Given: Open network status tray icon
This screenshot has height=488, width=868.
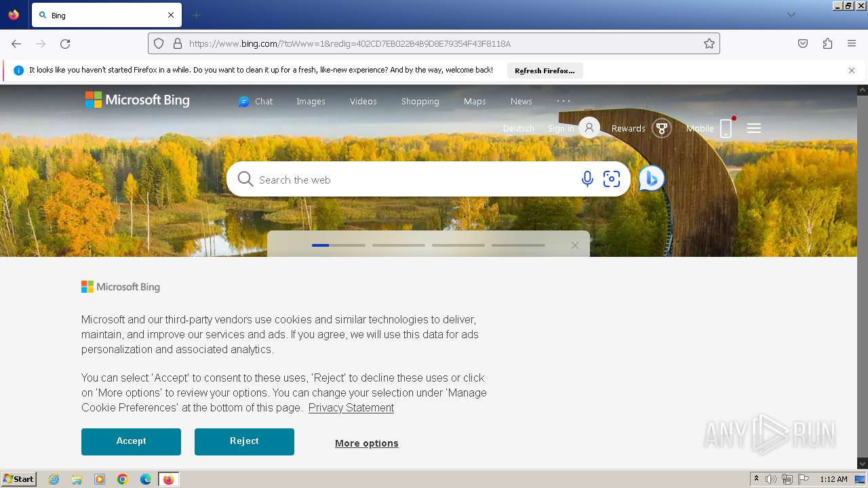Looking at the screenshot, I should (787, 479).
